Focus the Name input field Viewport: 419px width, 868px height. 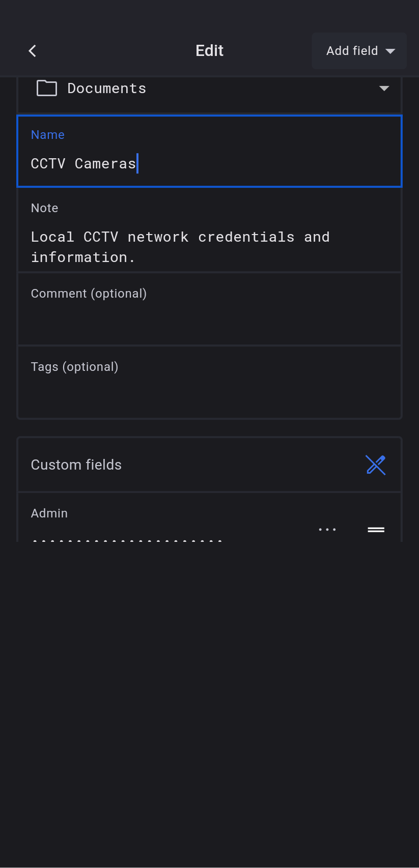[255, 164]
